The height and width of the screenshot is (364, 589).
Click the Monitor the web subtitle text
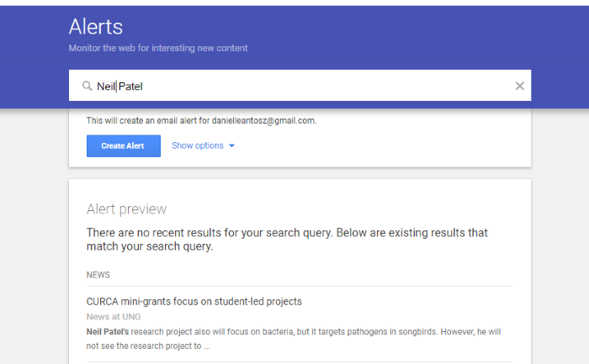(158, 48)
